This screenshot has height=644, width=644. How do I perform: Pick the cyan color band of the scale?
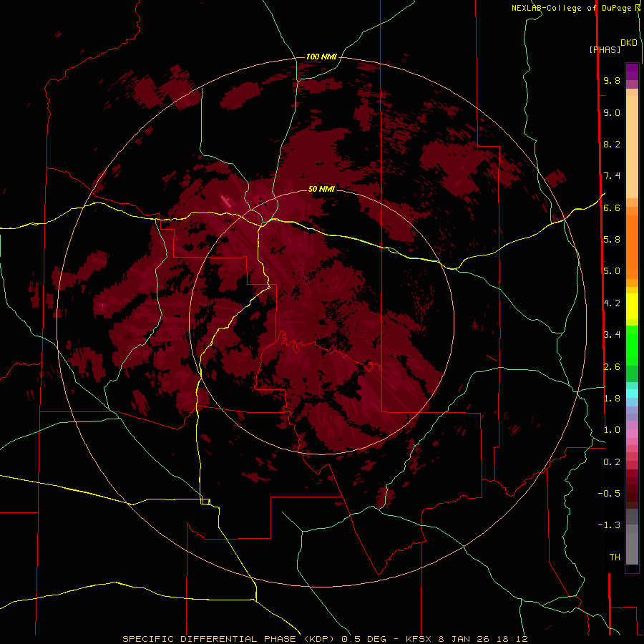[632, 393]
